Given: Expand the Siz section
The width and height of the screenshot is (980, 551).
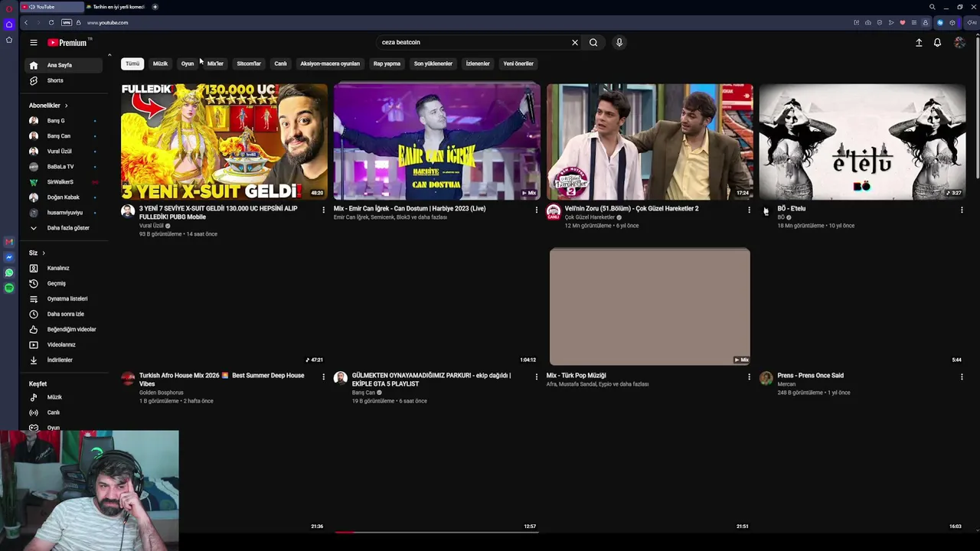Looking at the screenshot, I should click(x=37, y=253).
